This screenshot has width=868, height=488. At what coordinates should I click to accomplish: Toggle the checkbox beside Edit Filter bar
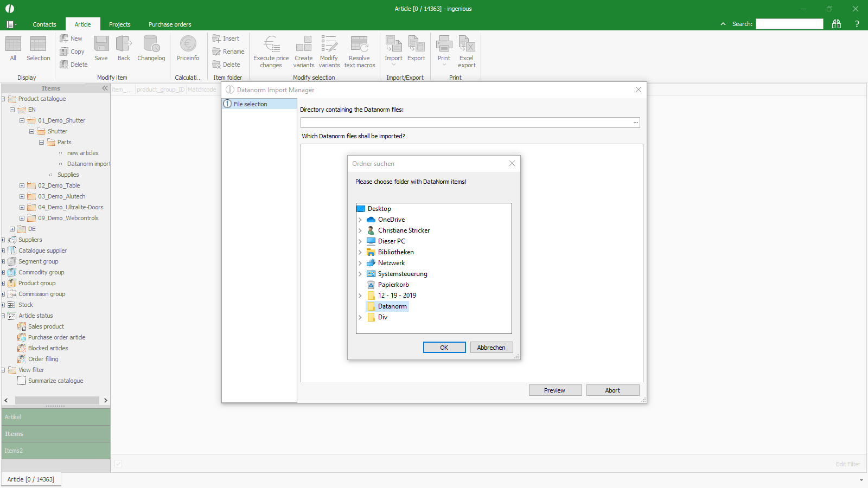click(118, 464)
